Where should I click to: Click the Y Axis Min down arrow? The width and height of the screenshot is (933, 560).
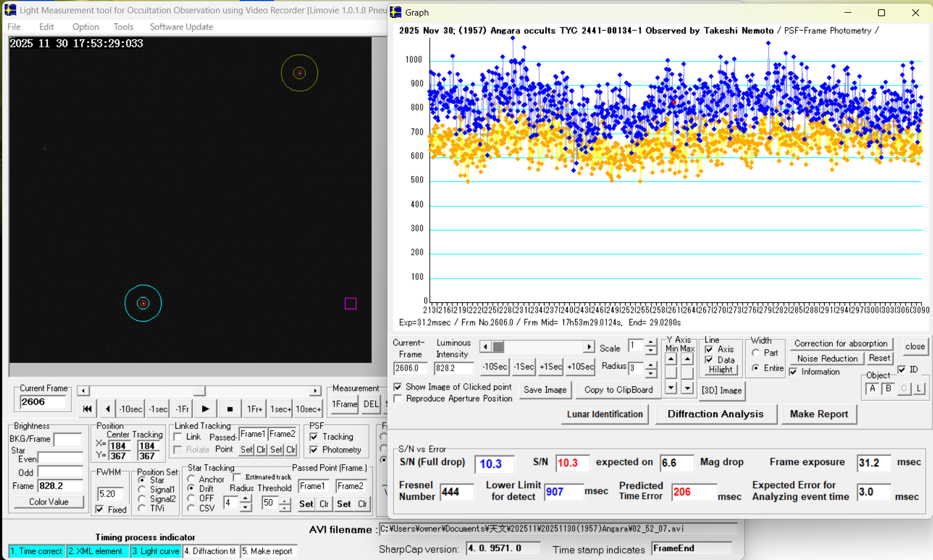click(671, 388)
